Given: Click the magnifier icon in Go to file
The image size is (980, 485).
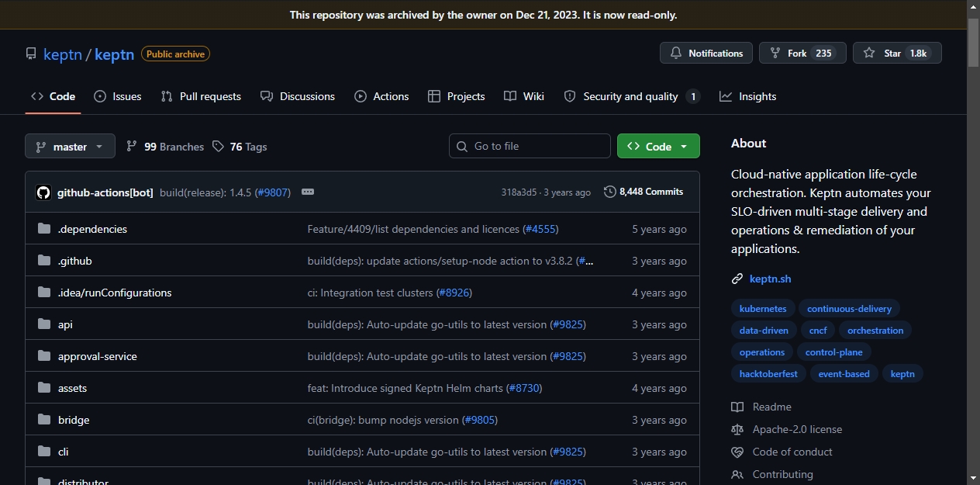Looking at the screenshot, I should pyautogui.click(x=462, y=146).
